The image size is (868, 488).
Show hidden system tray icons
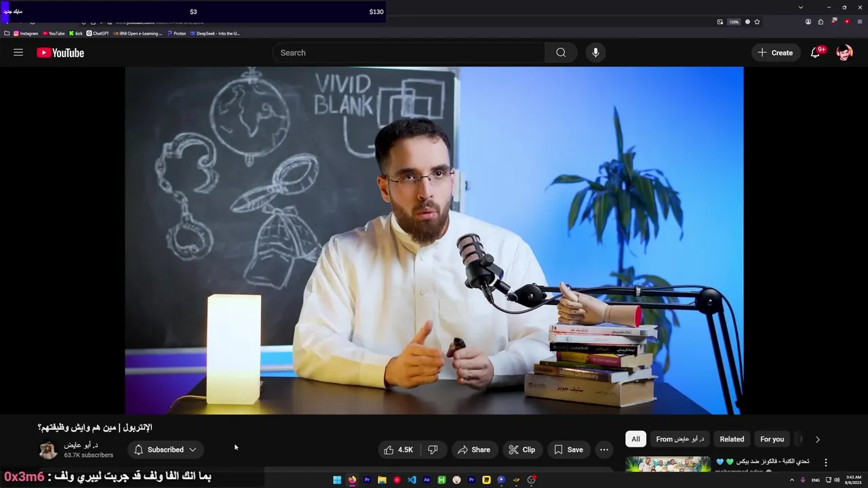pos(791,480)
